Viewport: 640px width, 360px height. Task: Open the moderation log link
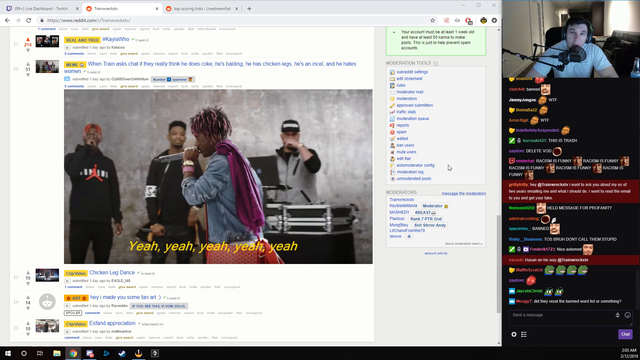click(410, 172)
